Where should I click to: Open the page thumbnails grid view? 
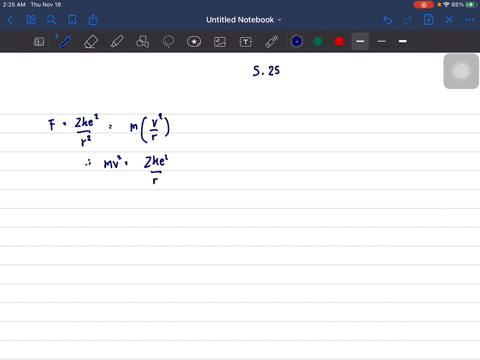pos(31,20)
